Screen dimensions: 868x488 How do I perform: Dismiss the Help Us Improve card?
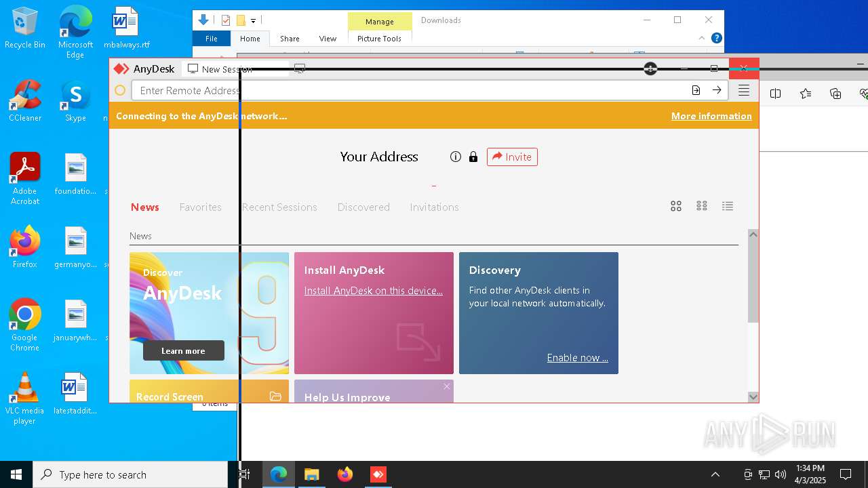coord(446,386)
